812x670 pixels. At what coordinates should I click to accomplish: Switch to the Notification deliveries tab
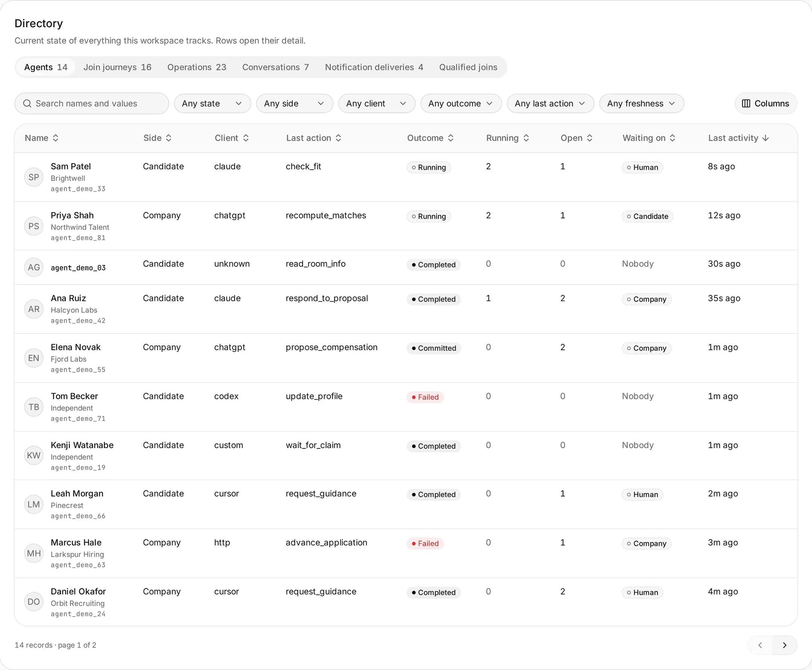374,67
